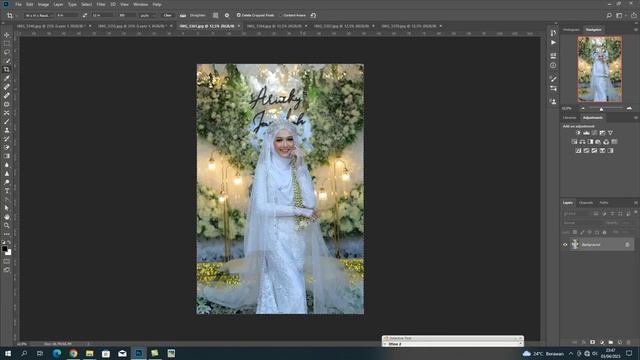Open the Navigator panel menu
This screenshot has width=640, height=360.
(636, 30)
